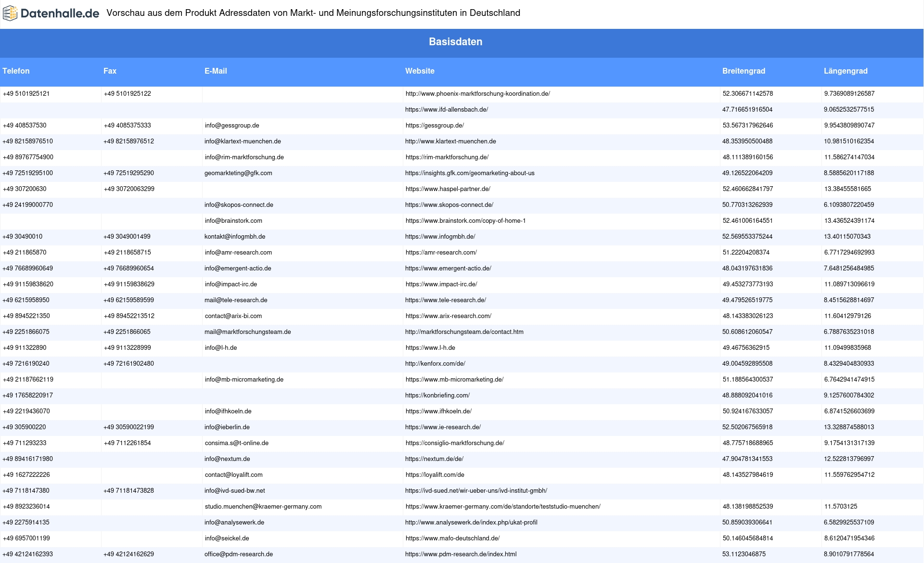Click the info@gessgroup.de email cell
Viewport: 924px width, 563px height.
coord(232,126)
